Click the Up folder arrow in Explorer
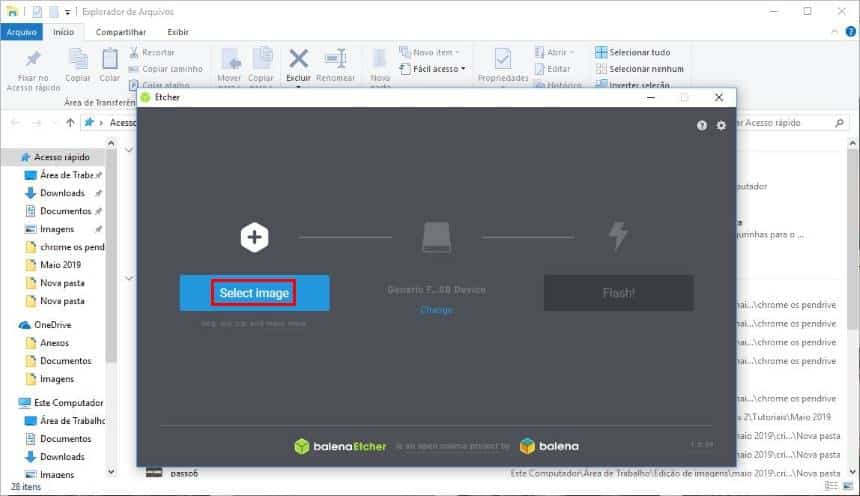Image resolution: width=860 pixels, height=496 pixels. click(x=70, y=122)
